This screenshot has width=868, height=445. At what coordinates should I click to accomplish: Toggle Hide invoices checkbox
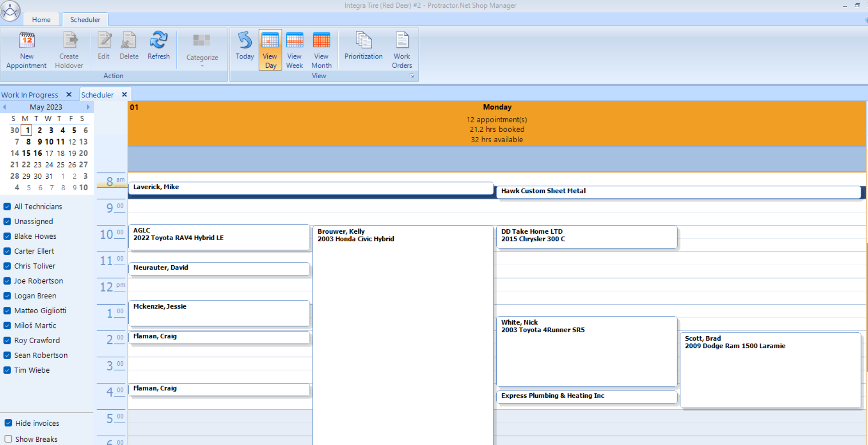[8, 423]
